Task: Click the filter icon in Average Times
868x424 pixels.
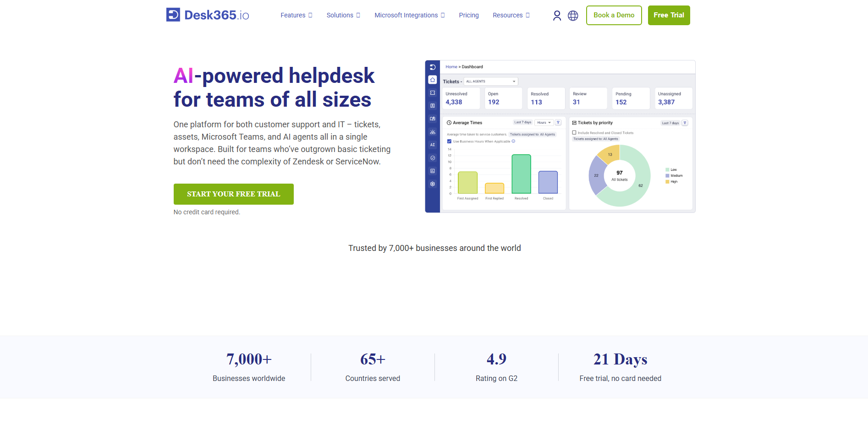Action: pos(558,123)
